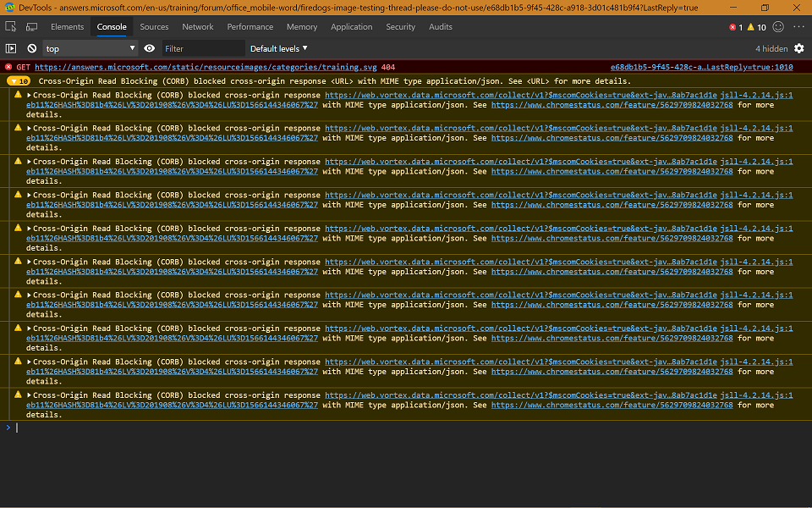This screenshot has width=812, height=508.
Task: Open chromestatus.com link in first warning
Action: [x=612, y=105]
